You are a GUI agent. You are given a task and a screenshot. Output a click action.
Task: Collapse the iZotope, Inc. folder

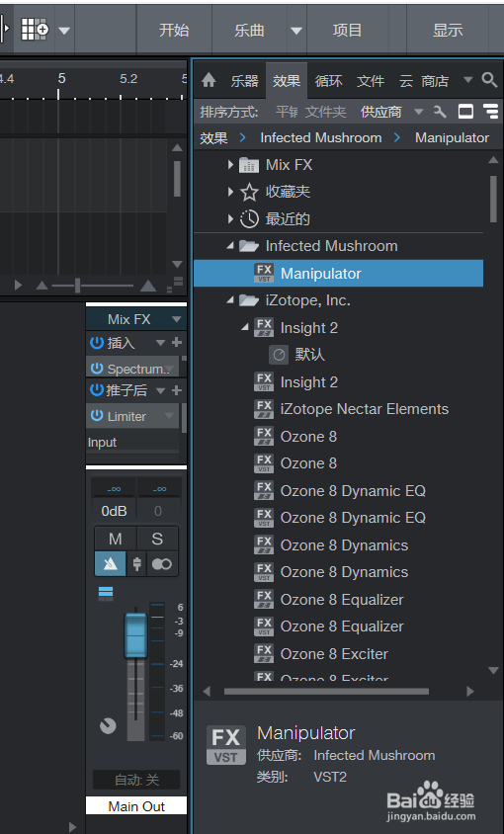point(230,300)
